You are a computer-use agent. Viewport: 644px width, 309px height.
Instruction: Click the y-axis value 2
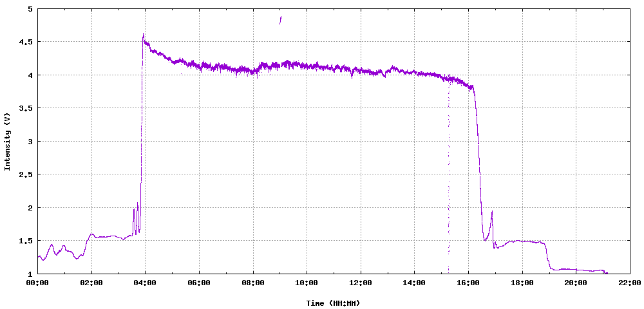[30, 208]
